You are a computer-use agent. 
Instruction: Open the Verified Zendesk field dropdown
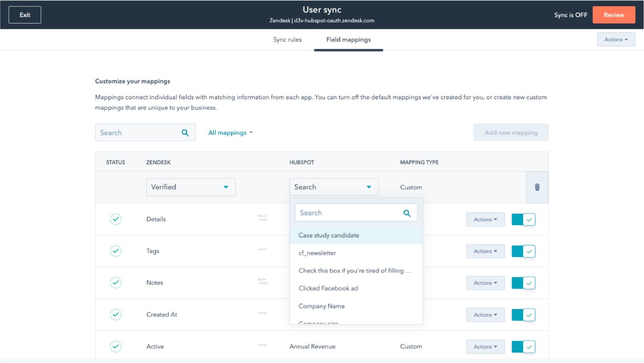190,187
